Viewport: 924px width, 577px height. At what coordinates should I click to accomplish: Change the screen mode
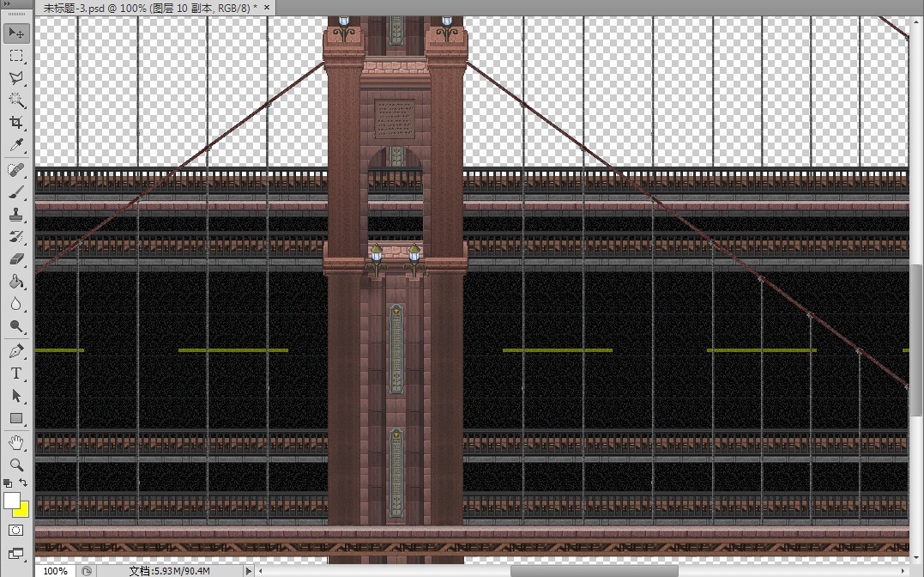tap(16, 554)
